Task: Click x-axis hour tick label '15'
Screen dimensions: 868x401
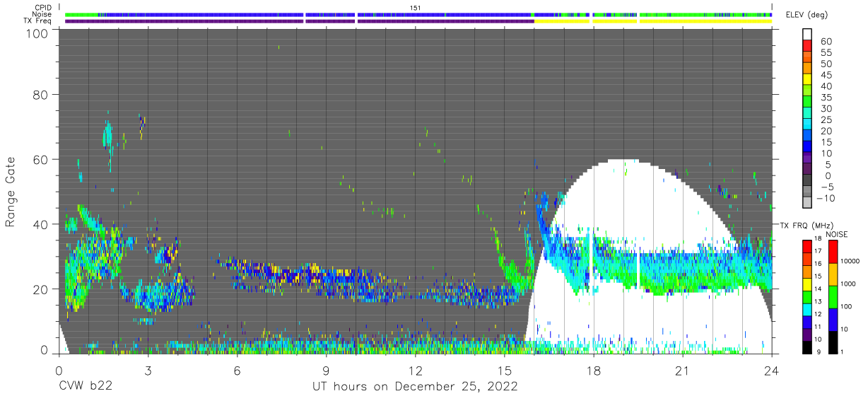Action: click(505, 370)
